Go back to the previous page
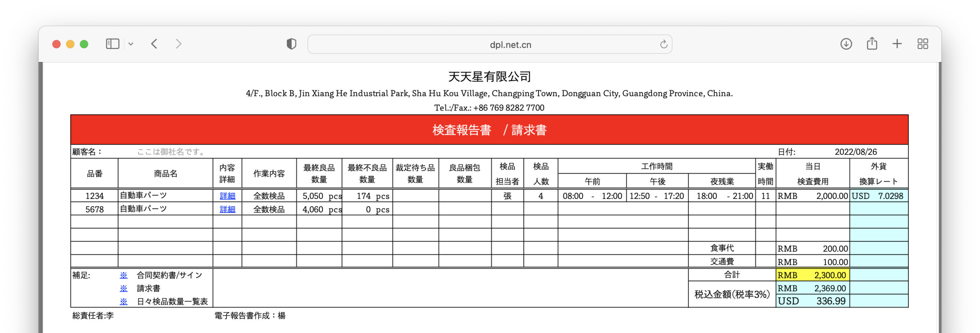Viewport: 980px width, 333px height. pyautogui.click(x=154, y=44)
